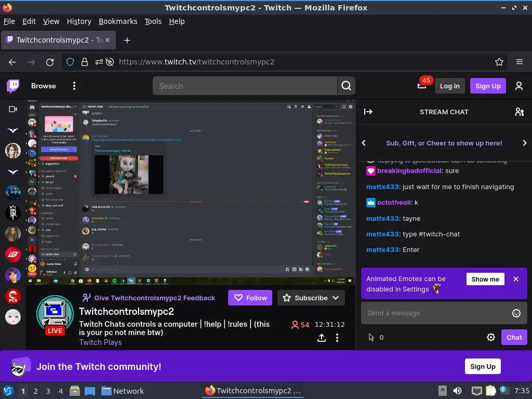The width and height of the screenshot is (532, 399).
Task: Open the Twitch Plays category link
Action: tap(100, 342)
